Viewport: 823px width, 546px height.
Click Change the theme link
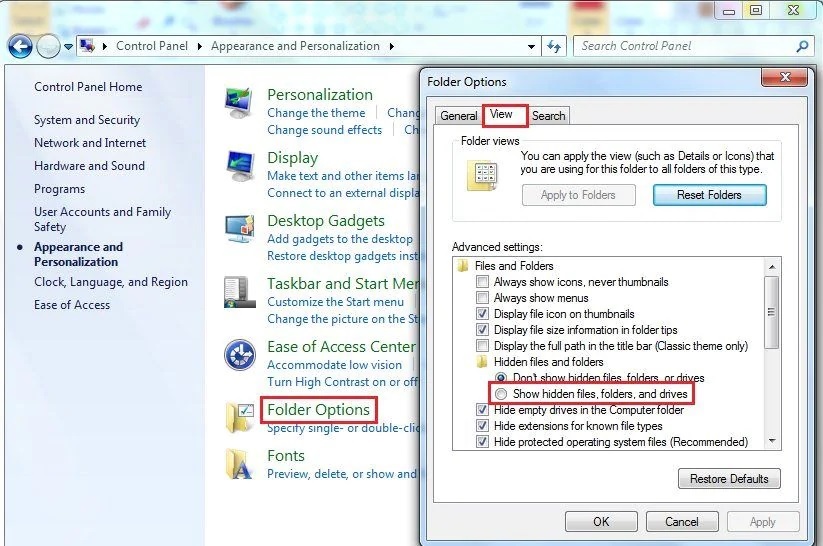[316, 113]
